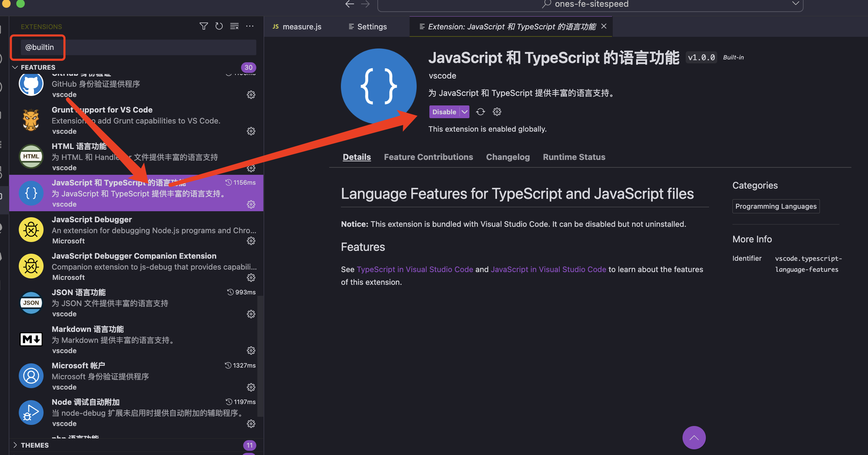Open the Changelog tab
This screenshot has width=868, height=455.
point(508,157)
